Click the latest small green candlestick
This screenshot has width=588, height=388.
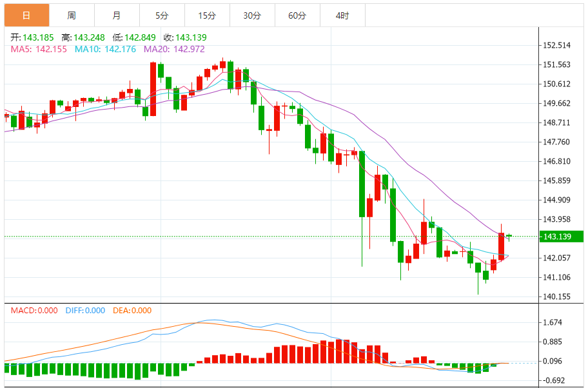pyautogui.click(x=509, y=236)
